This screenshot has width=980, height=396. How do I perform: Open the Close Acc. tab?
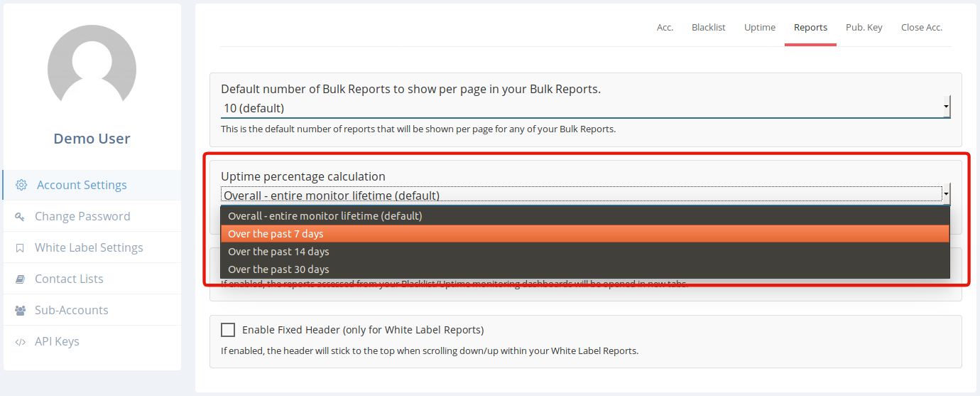922,27
